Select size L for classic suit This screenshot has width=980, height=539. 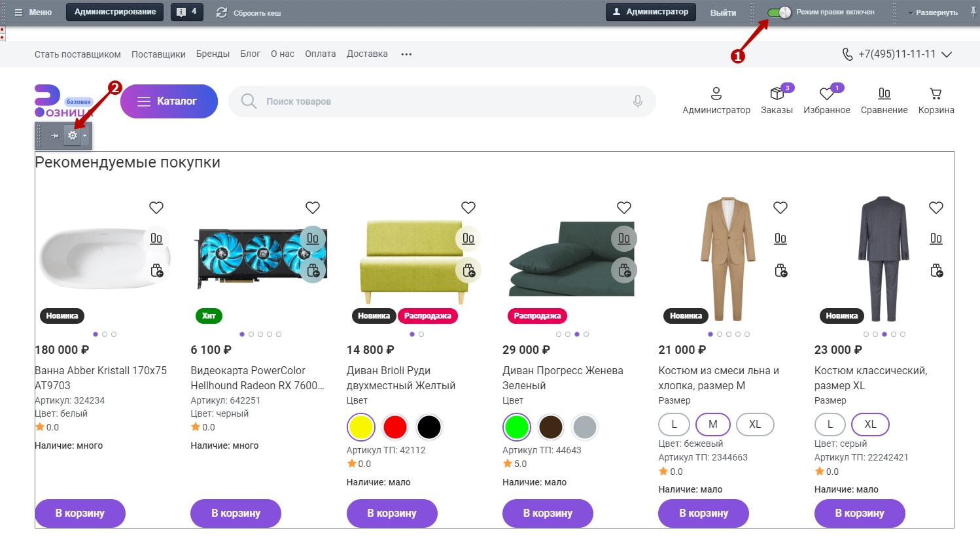(x=830, y=424)
